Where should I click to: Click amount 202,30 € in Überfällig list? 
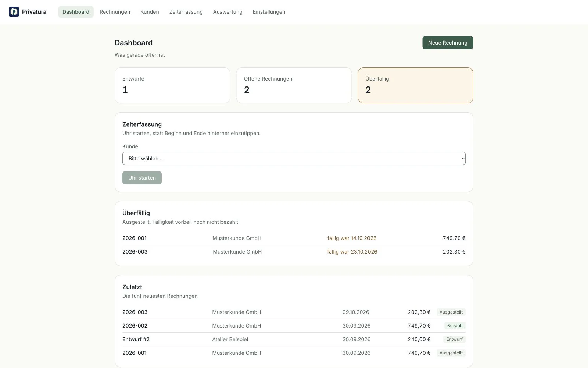pos(454,252)
